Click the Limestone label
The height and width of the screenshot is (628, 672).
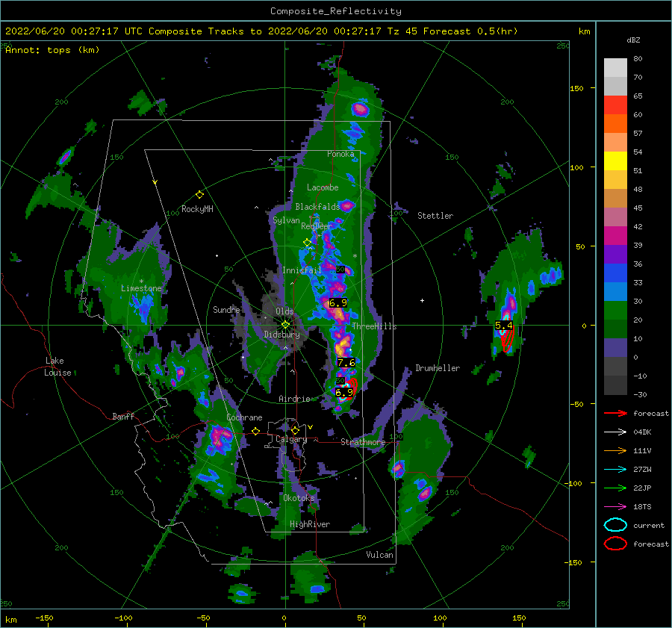pyautogui.click(x=141, y=288)
